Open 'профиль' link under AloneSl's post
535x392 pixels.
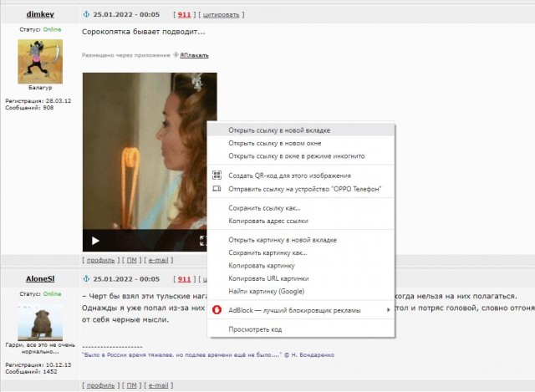pyautogui.click(x=100, y=385)
